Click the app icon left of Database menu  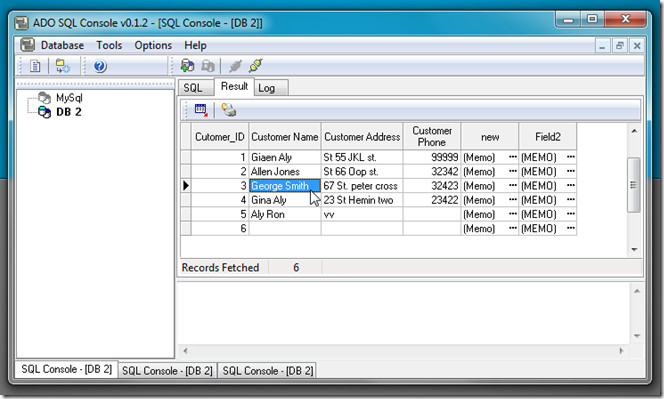pyautogui.click(x=28, y=45)
